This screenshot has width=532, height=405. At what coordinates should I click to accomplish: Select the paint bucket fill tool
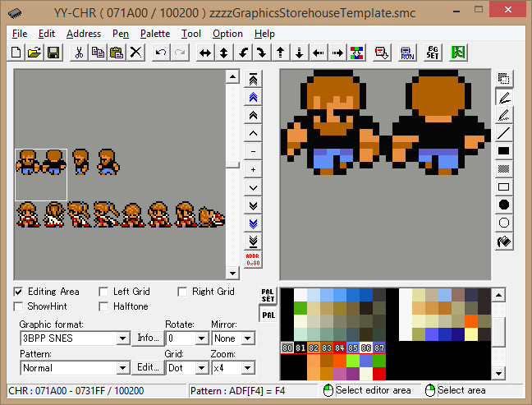coord(504,242)
